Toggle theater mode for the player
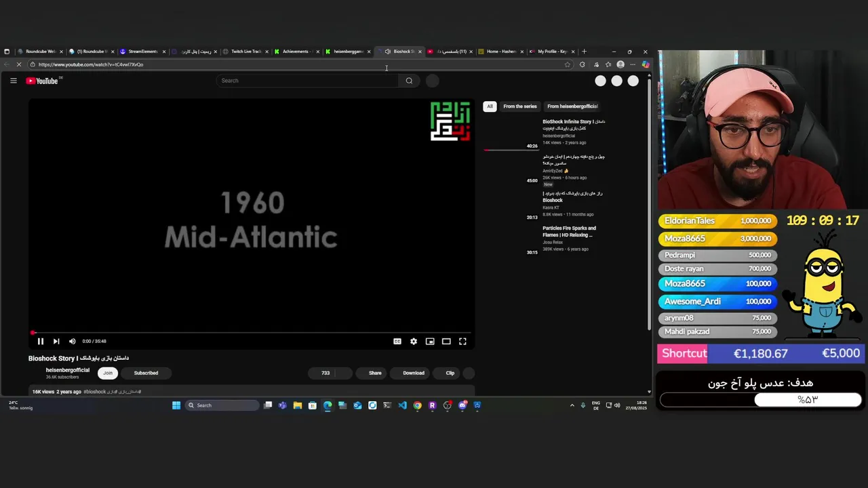Screen dimensions: 868x488 click(x=446, y=342)
